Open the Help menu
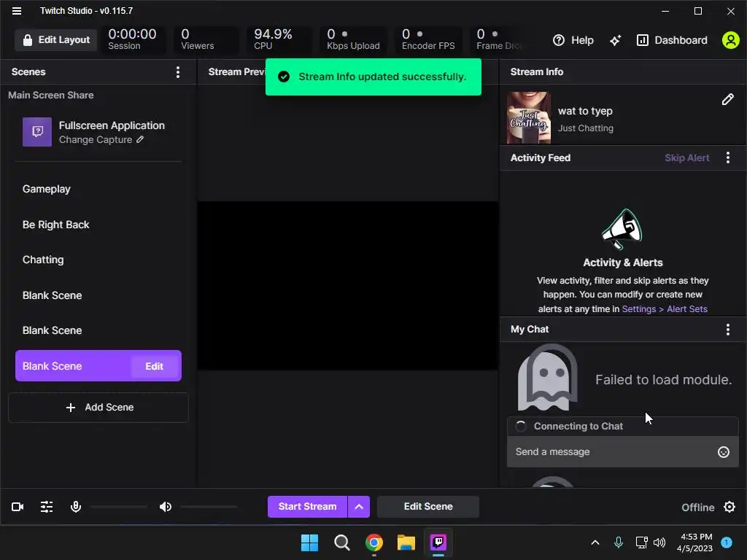 [x=573, y=40]
